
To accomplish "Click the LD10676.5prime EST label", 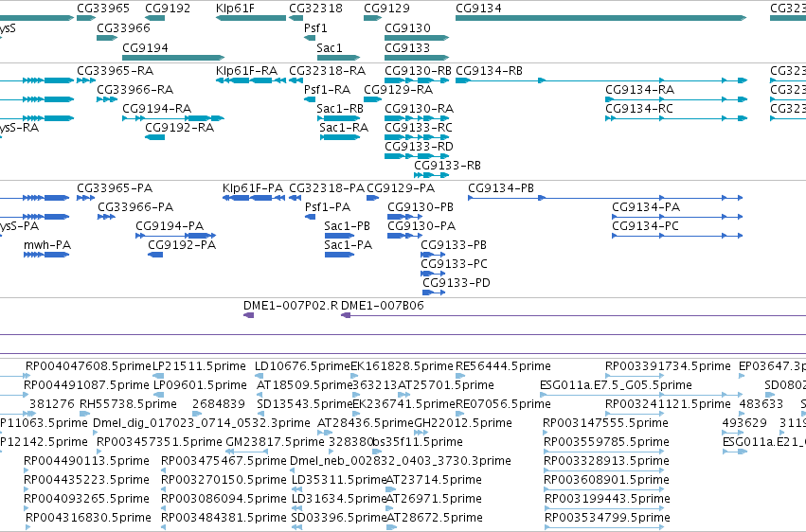I will [x=302, y=366].
